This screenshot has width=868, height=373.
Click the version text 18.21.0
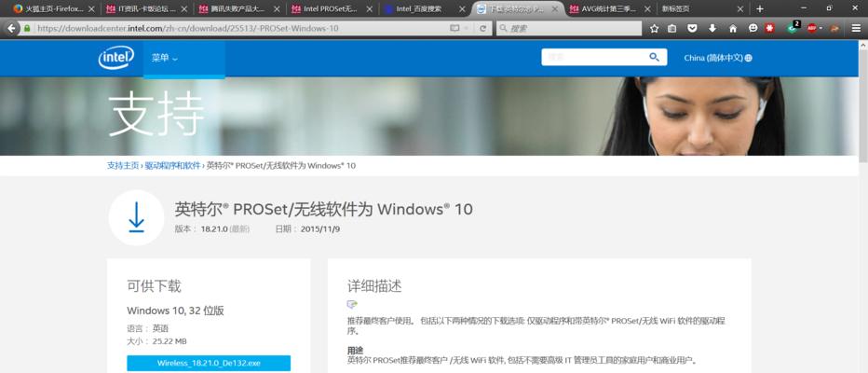pos(215,228)
